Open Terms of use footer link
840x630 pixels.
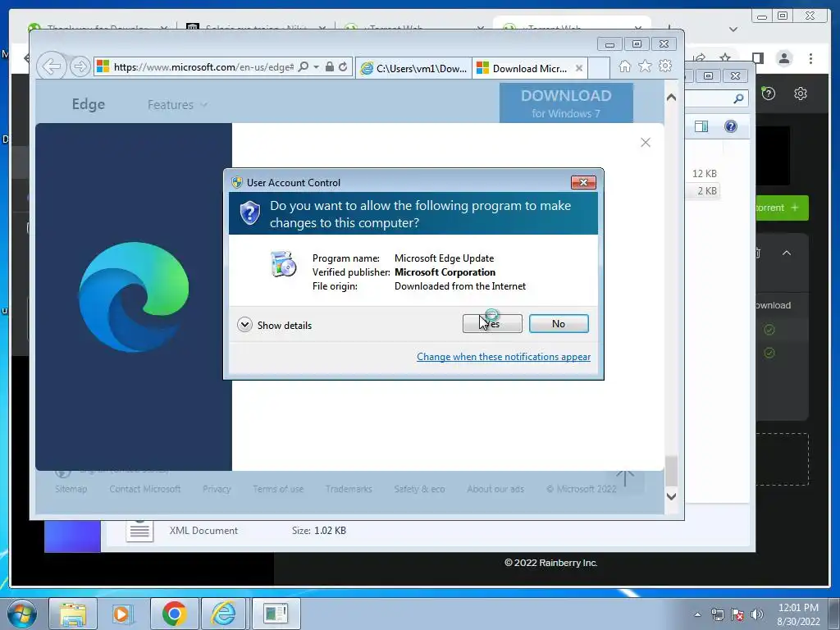[278, 489]
